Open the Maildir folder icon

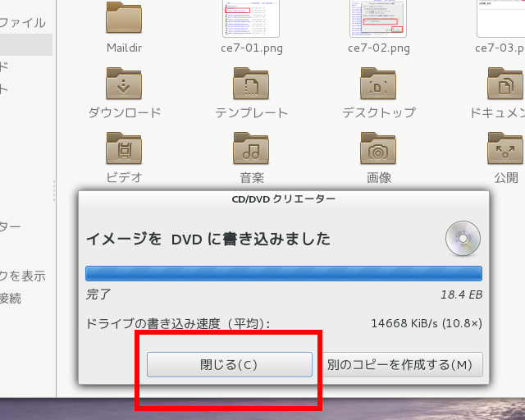pos(125,19)
